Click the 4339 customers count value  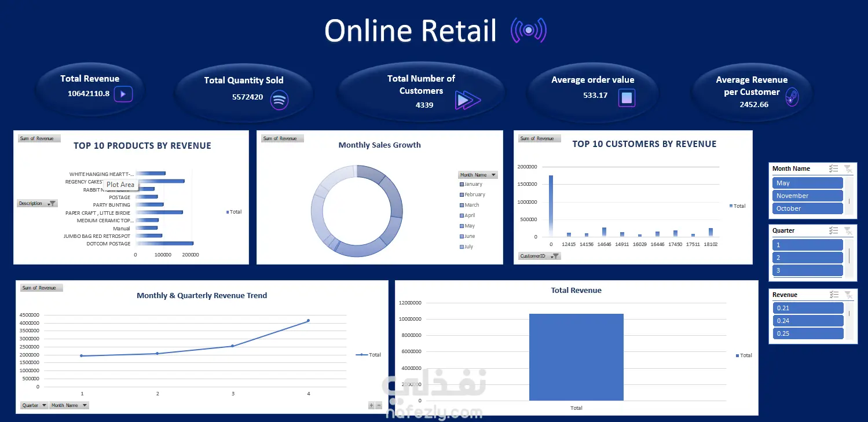(x=424, y=105)
